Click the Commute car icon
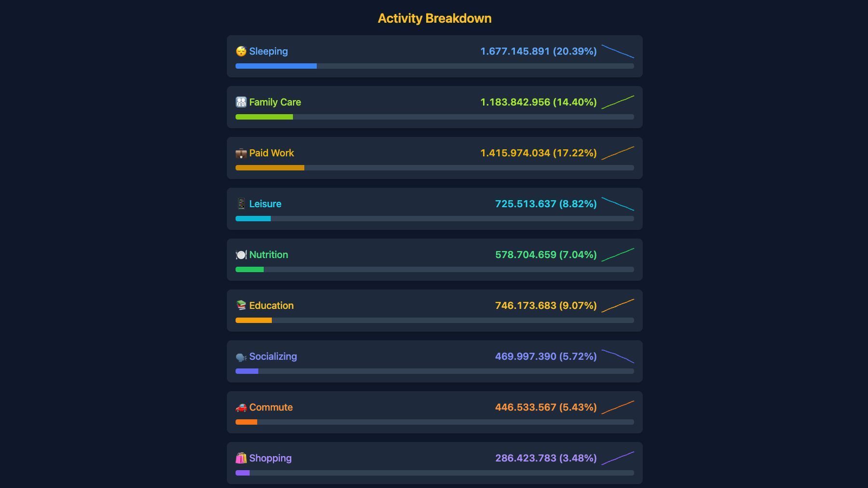This screenshot has height=488, width=868. 241,408
